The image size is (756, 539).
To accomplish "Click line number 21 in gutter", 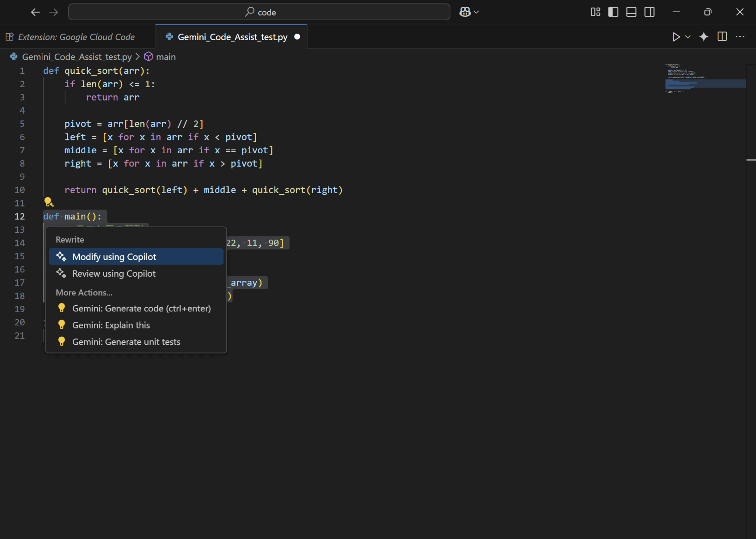I will [20, 336].
